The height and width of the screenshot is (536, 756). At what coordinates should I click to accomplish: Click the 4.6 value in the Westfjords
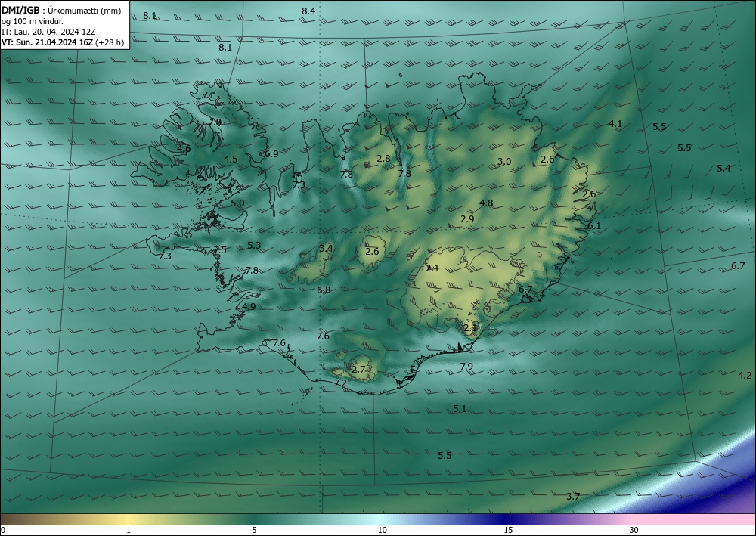pos(184,148)
